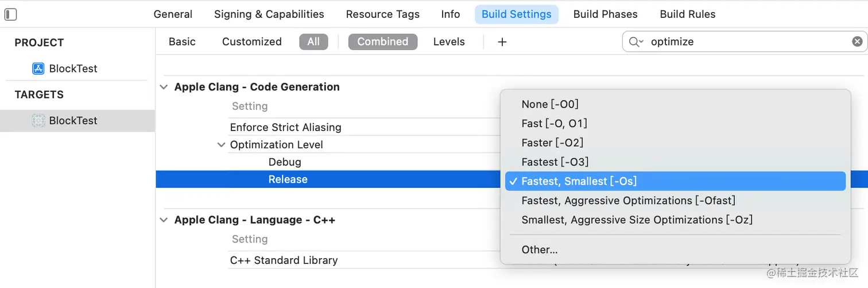The image size is (868, 288).
Task: Collapse Apple Clang - Code Generation section
Action: tap(164, 87)
